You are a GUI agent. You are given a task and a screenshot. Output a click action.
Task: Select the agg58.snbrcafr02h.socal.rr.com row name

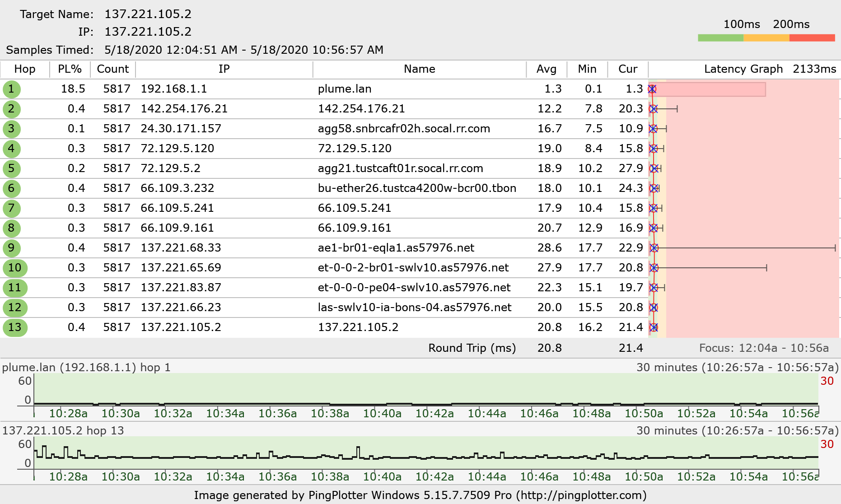coord(404,129)
